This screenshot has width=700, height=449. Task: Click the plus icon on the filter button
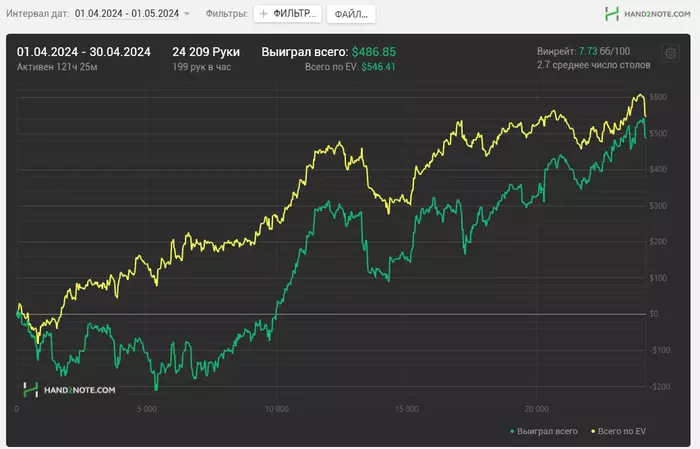click(264, 14)
